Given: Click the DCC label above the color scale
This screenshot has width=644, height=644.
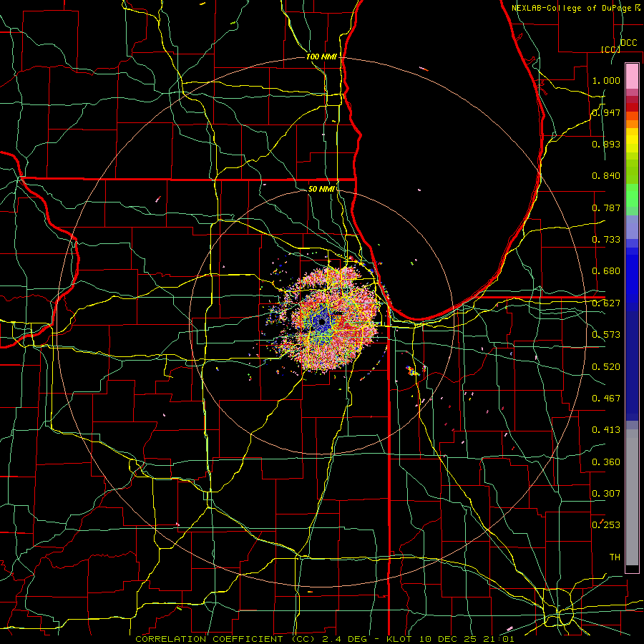Looking at the screenshot, I should (x=628, y=43).
